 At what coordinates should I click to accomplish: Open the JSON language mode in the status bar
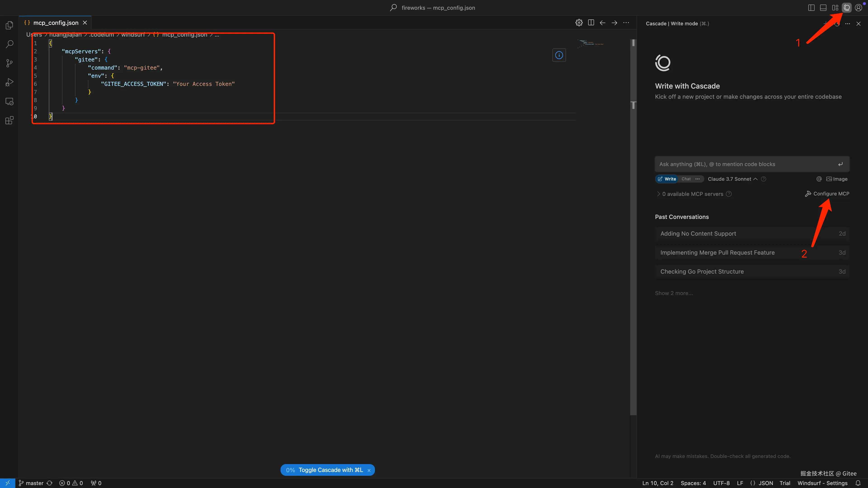(766, 483)
